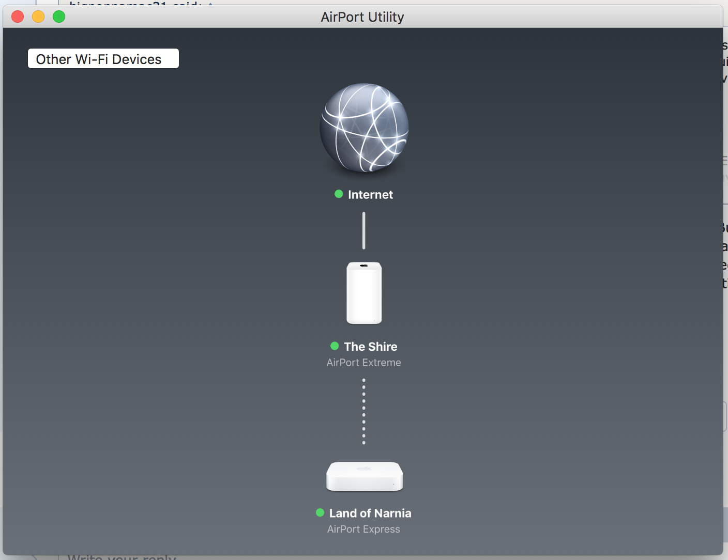Click the Internet label
This screenshot has height=560, width=728.
(x=370, y=195)
